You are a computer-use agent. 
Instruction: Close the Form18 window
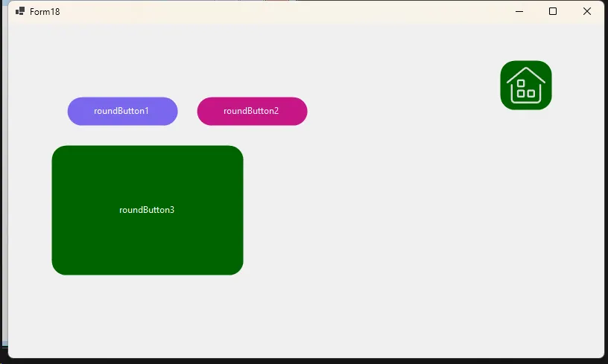[587, 11]
